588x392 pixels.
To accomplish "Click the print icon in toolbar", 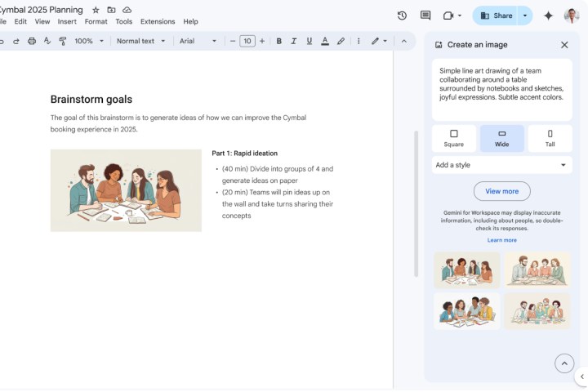I will pos(32,41).
